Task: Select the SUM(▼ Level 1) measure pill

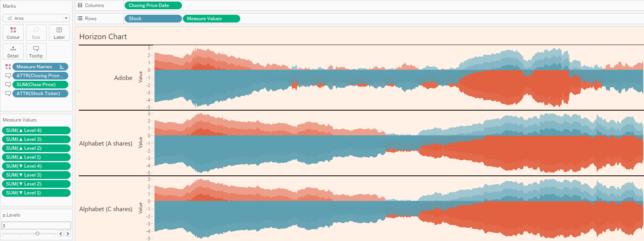Action: pyautogui.click(x=36, y=193)
